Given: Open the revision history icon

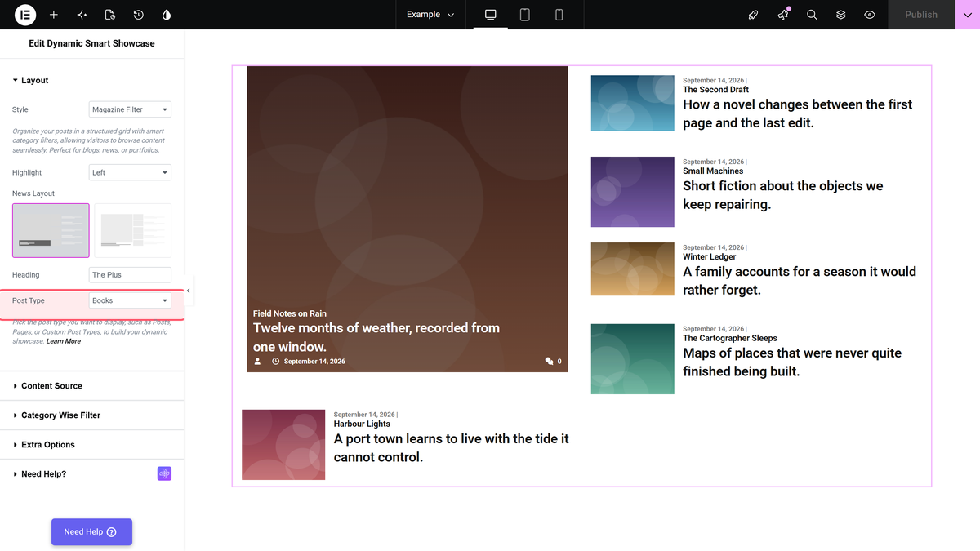Looking at the screenshot, I should 139,15.
